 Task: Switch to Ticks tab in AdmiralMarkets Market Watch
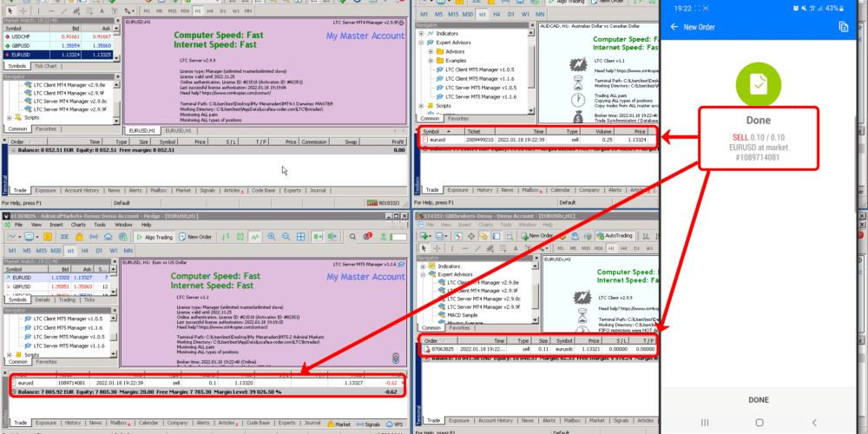click(89, 299)
